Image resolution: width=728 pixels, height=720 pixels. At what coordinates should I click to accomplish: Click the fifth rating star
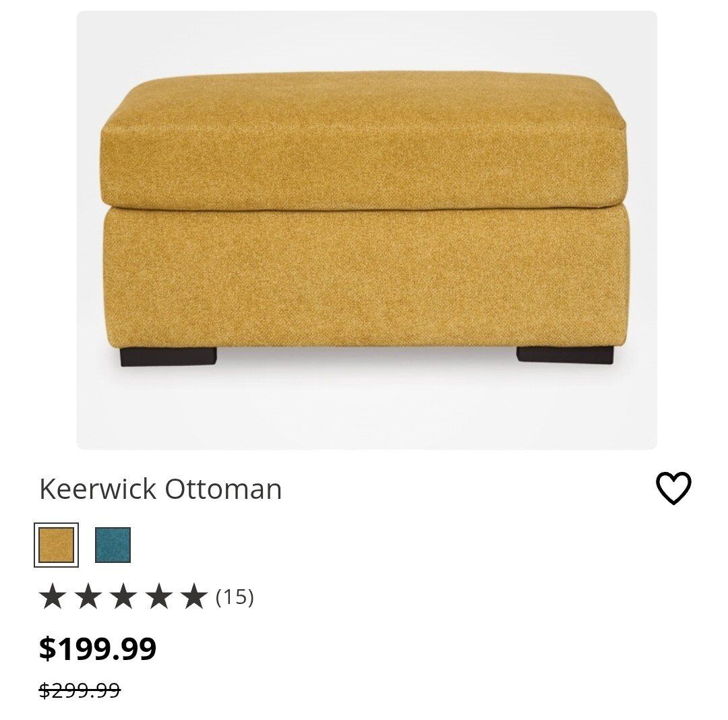click(x=194, y=597)
